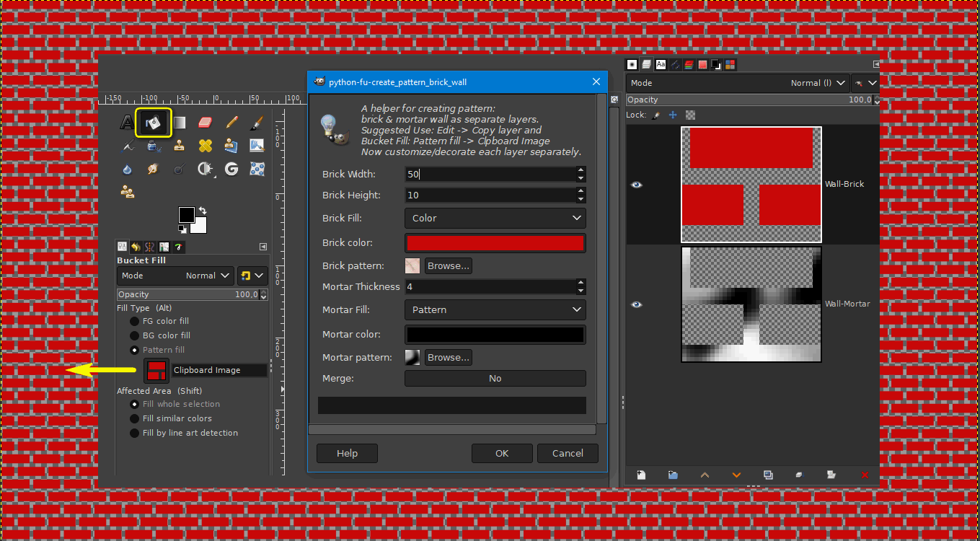Select the Airbrush tool

pos(128,146)
